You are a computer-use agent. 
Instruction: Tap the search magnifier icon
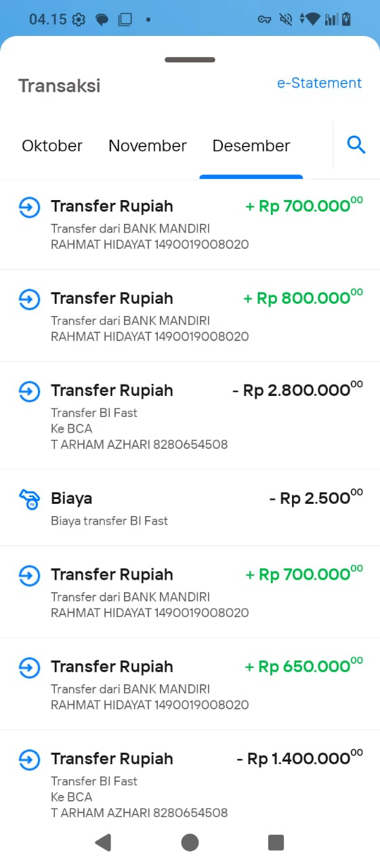point(356,144)
